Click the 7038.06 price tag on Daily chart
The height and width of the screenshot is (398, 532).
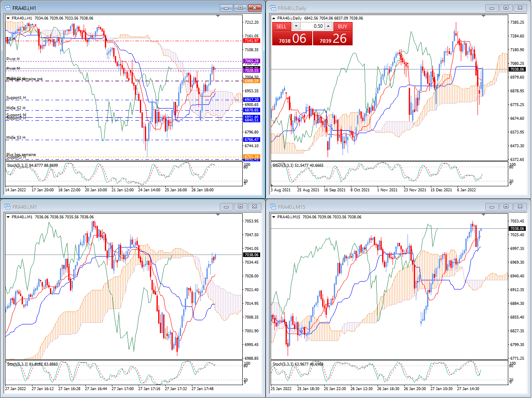pyautogui.click(x=517, y=69)
